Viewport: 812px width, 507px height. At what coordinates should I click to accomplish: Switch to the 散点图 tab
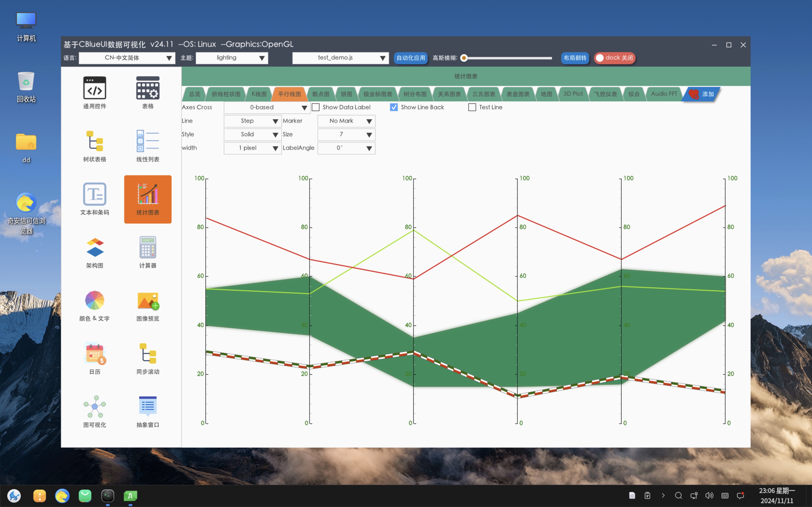320,94
